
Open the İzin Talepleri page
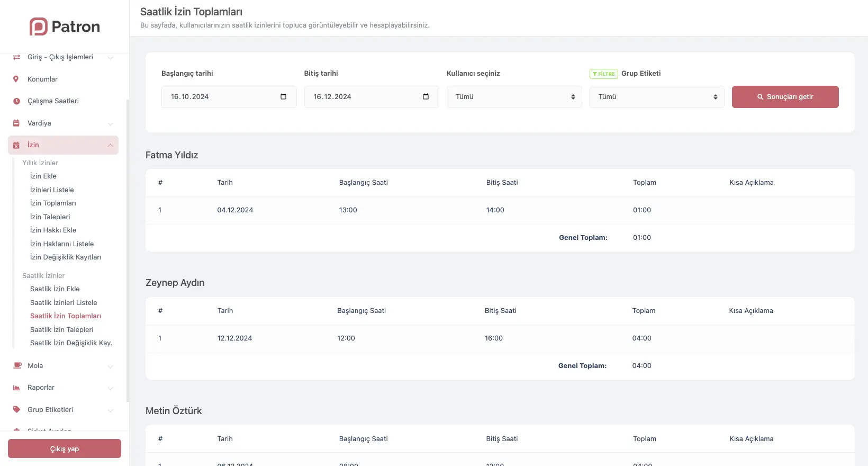[x=50, y=217]
